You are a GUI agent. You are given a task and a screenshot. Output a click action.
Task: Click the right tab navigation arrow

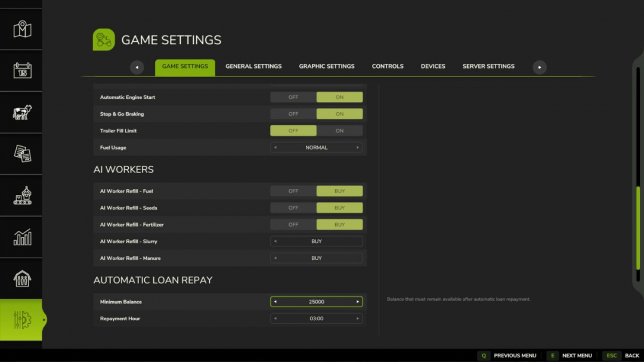point(540,67)
